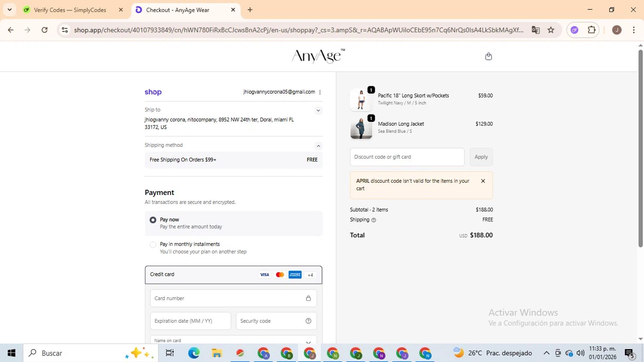
Task: Close the Verify Codes SimplyCodes tab
Action: click(x=121, y=10)
